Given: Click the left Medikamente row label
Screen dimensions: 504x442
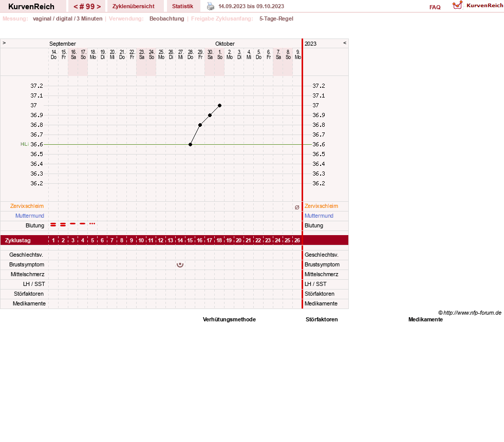Looking at the screenshot, I should pyautogui.click(x=29, y=303).
